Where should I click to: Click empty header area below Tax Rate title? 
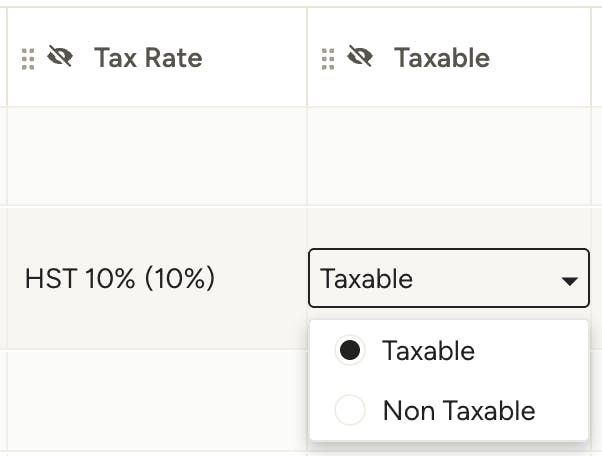pyautogui.click(x=157, y=89)
